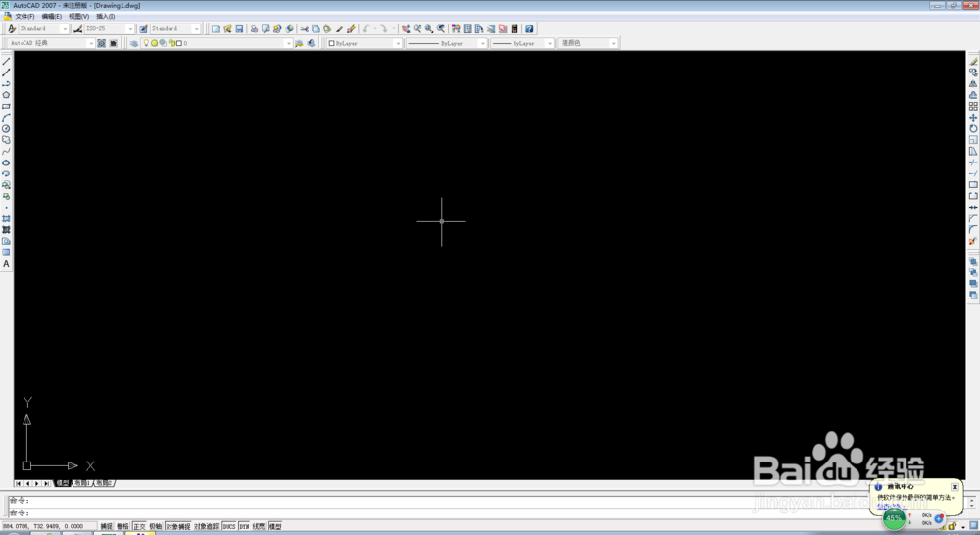Screen dimensions: 980x535
Task: Click the New drawing icon
Action: (216, 29)
